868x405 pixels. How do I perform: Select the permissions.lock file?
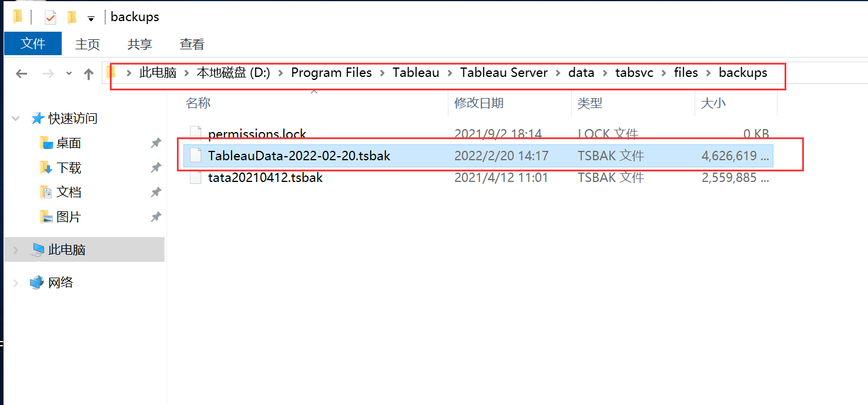[257, 134]
